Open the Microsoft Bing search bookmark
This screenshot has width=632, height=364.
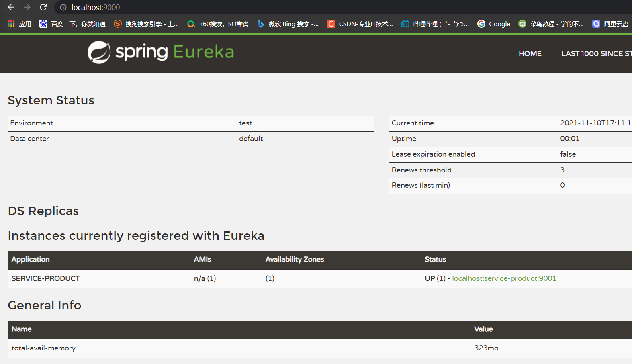click(288, 24)
